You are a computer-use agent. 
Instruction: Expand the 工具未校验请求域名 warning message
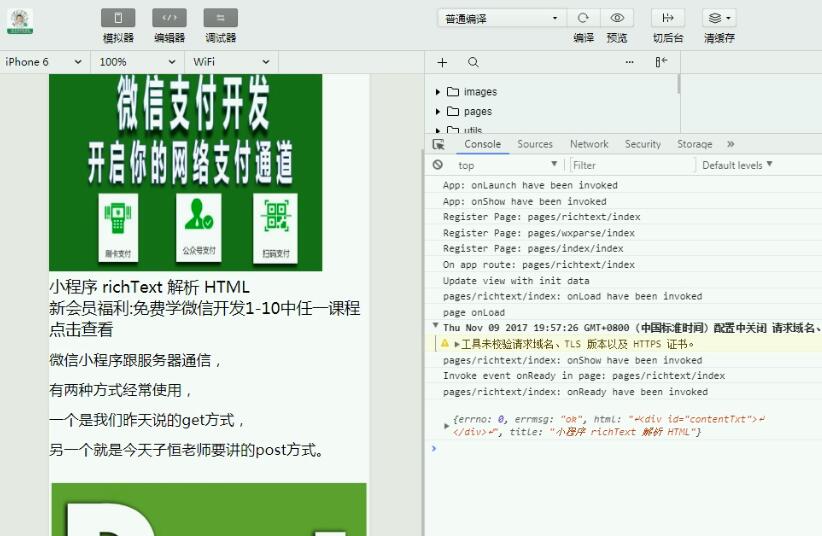point(457,345)
